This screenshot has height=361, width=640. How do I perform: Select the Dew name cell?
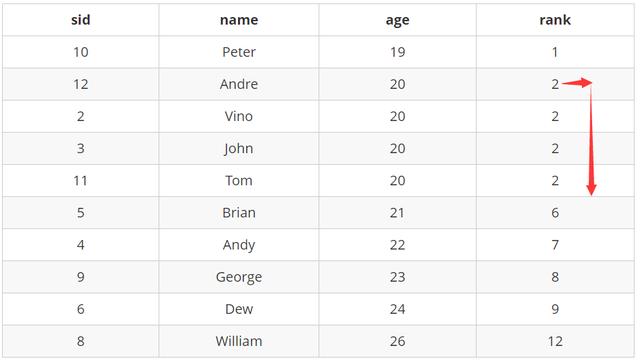(x=239, y=309)
